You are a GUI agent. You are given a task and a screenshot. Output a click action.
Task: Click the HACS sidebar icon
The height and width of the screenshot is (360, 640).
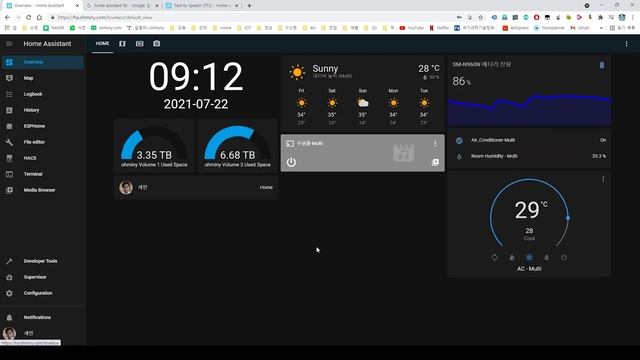[9, 158]
